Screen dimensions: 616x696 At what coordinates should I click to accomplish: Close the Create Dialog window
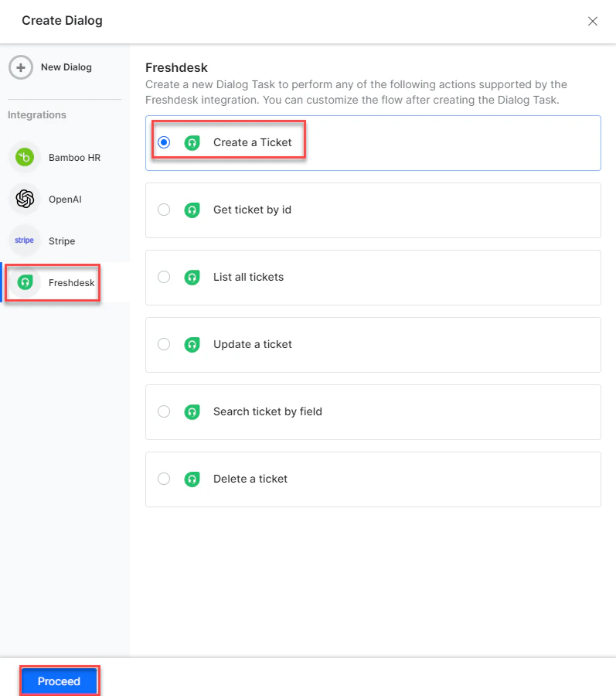[x=593, y=21]
